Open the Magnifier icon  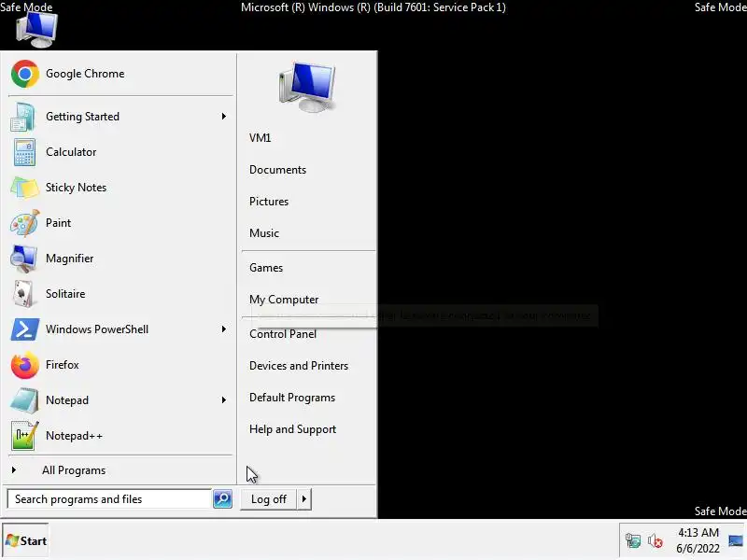pyautogui.click(x=23, y=259)
